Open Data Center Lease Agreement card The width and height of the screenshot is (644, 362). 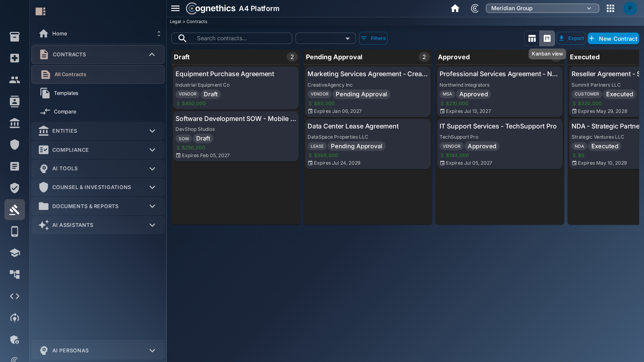(368, 144)
